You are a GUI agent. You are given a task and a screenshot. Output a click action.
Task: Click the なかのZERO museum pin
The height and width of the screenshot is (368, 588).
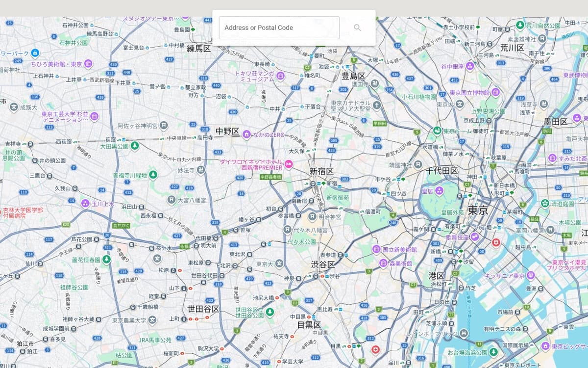247,134
